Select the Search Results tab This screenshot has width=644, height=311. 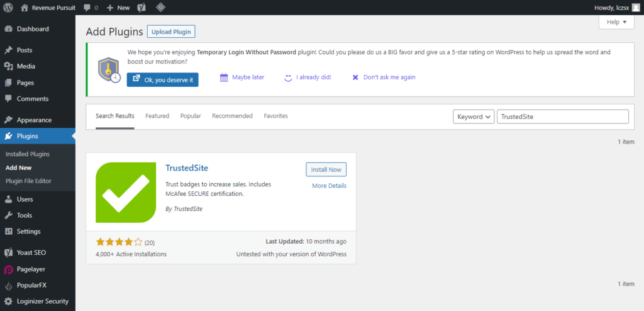click(115, 116)
